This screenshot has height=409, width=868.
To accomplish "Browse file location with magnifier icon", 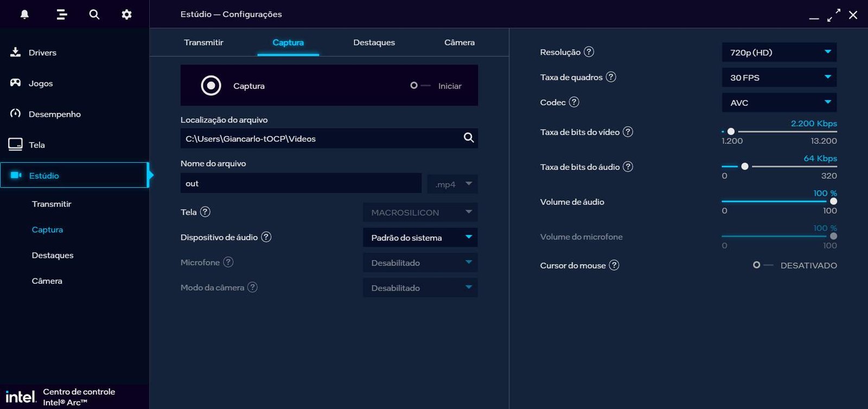I will point(469,138).
